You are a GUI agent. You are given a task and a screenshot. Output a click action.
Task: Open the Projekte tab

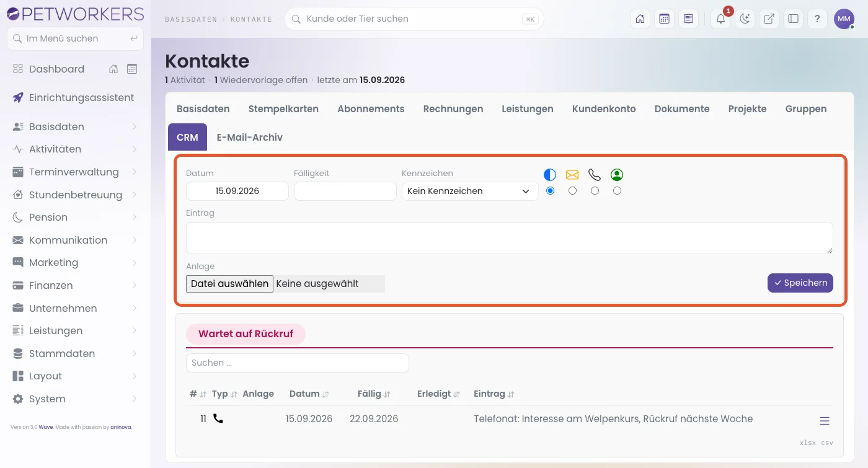point(747,108)
